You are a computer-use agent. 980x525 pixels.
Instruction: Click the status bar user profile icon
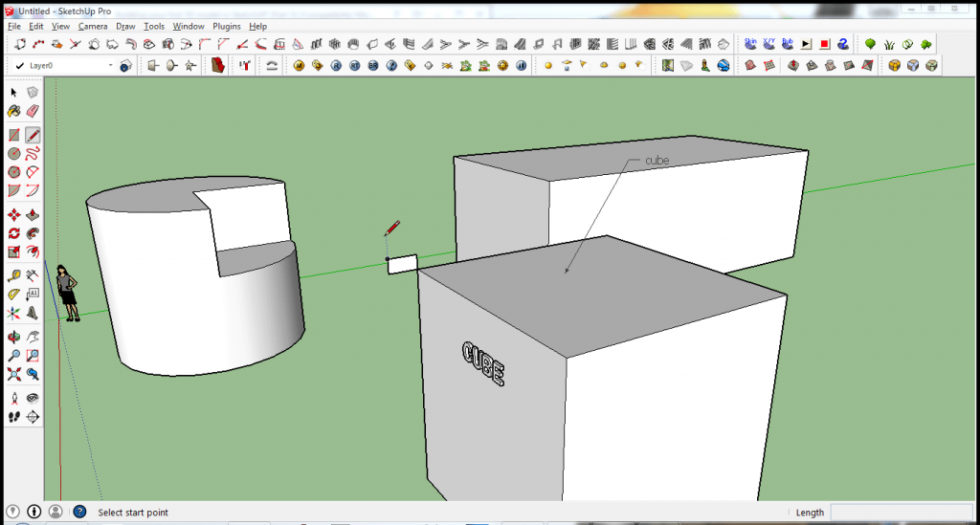coord(56,512)
